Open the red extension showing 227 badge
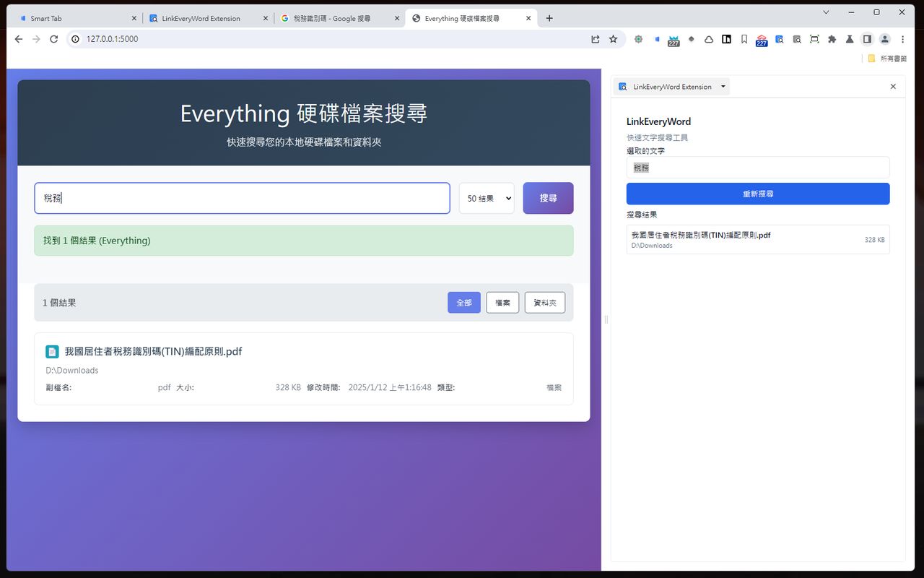Viewport: 924px width, 578px height. (x=762, y=40)
